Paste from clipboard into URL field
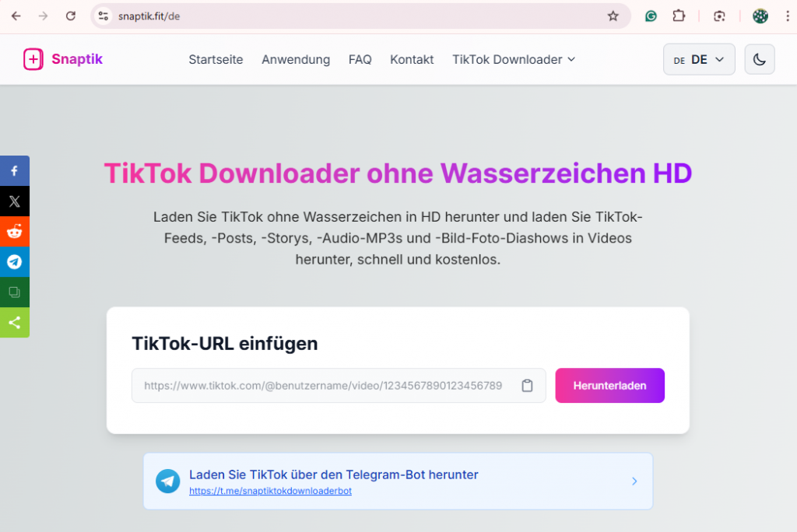This screenshot has width=797, height=532. point(527,386)
